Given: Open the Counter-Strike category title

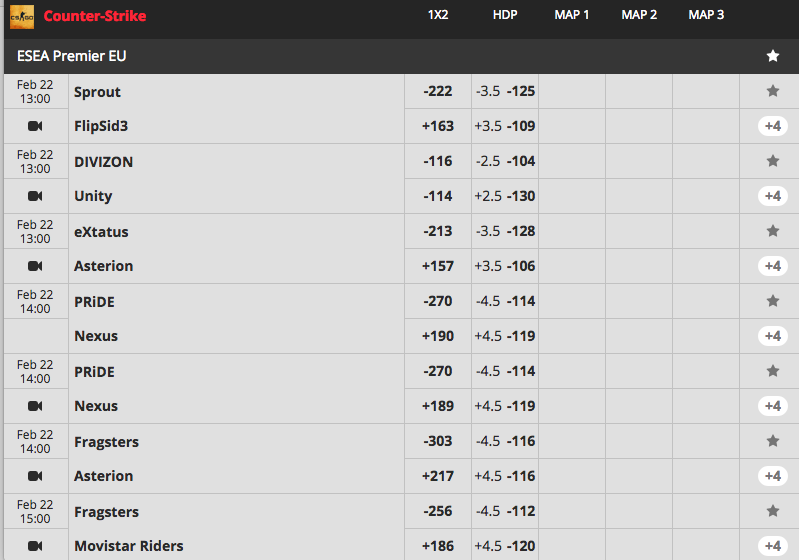Looking at the screenshot, I should [x=95, y=16].
